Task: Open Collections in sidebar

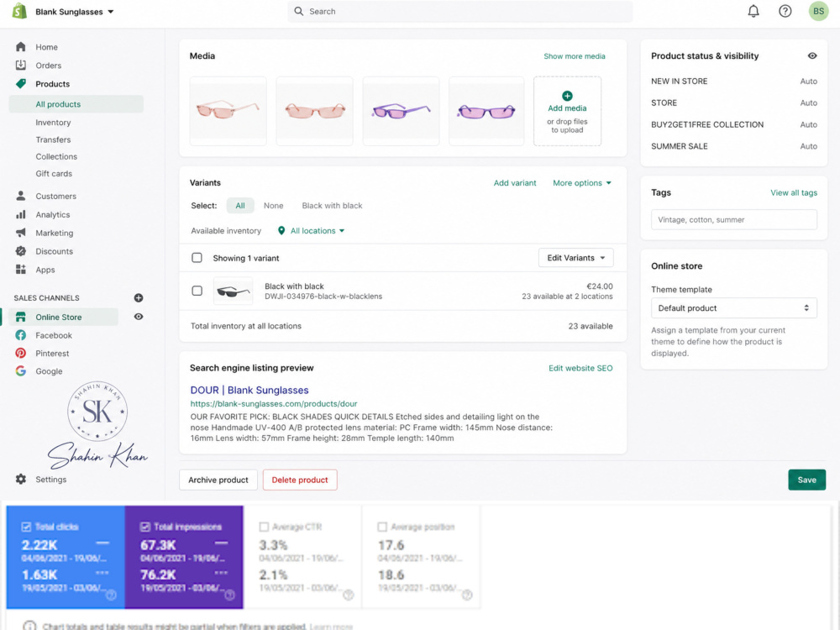Action: point(56,157)
